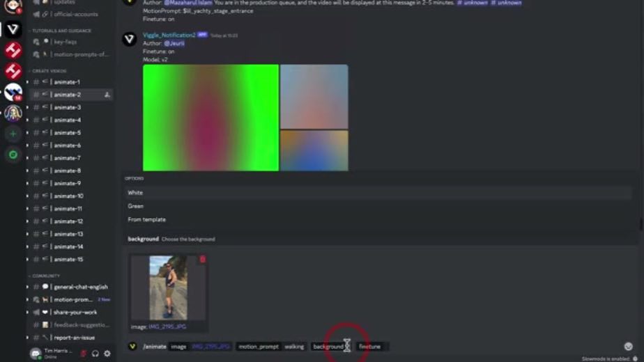Open user settings gear icon
This screenshot has width=644, height=362.
click(x=107, y=354)
